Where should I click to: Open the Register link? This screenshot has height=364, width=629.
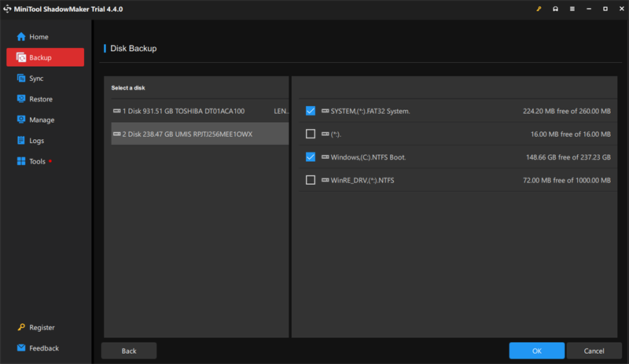click(x=42, y=327)
